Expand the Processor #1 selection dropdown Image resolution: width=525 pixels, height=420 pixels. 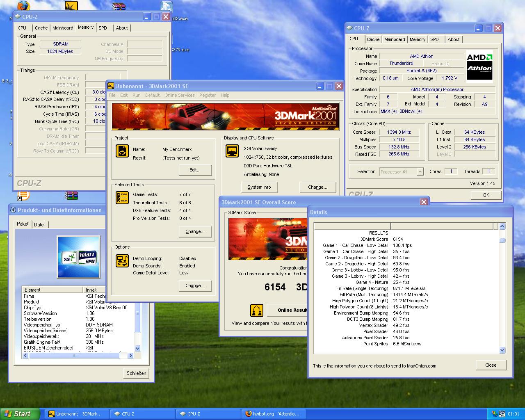[x=420, y=172]
